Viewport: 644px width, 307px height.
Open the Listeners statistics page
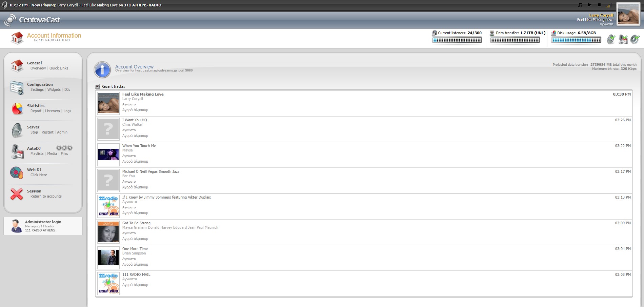(52, 111)
